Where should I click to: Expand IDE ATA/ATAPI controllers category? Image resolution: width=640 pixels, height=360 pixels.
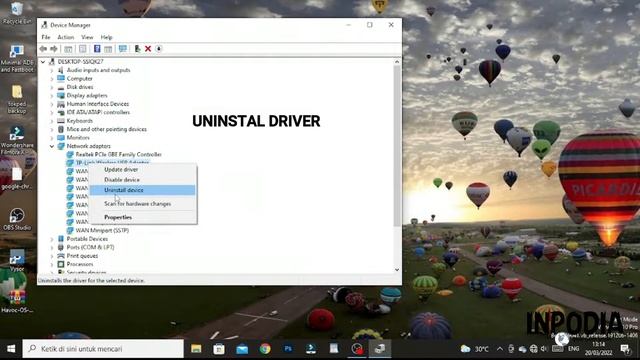pos(52,112)
